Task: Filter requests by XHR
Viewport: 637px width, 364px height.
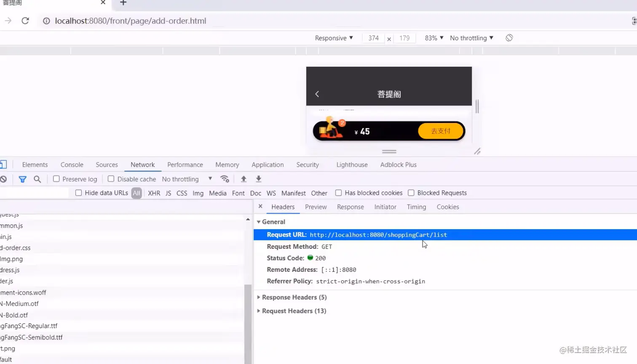Action: (154, 193)
